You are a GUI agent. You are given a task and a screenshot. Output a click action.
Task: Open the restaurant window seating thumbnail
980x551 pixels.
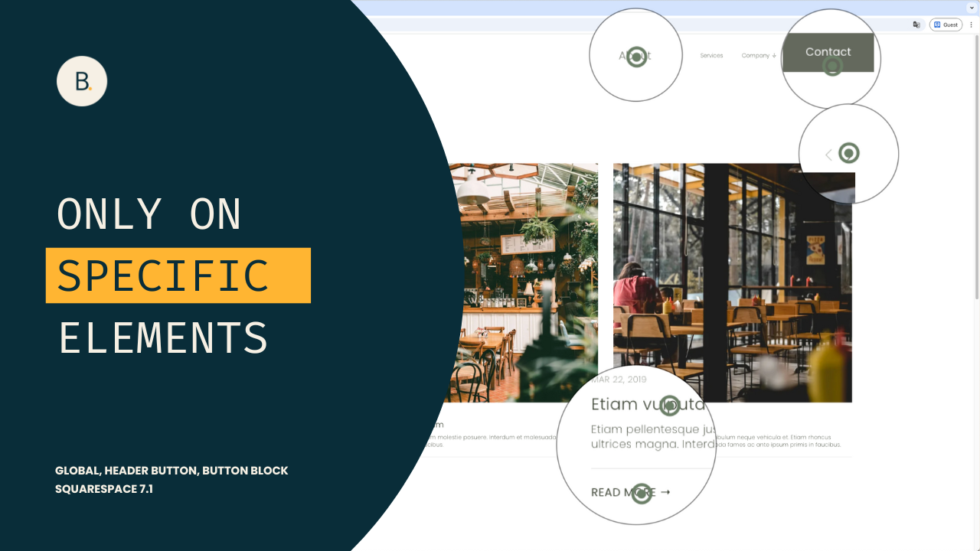pyautogui.click(x=733, y=282)
